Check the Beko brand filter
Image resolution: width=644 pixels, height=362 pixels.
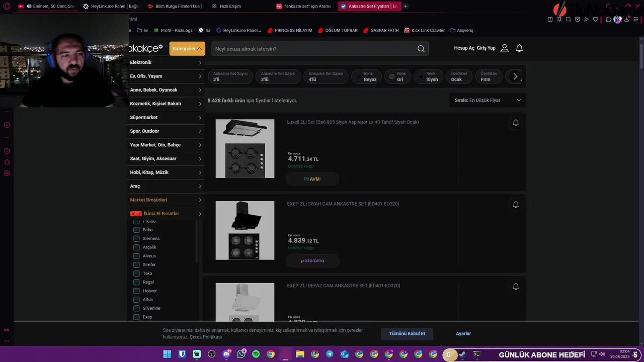click(x=136, y=230)
